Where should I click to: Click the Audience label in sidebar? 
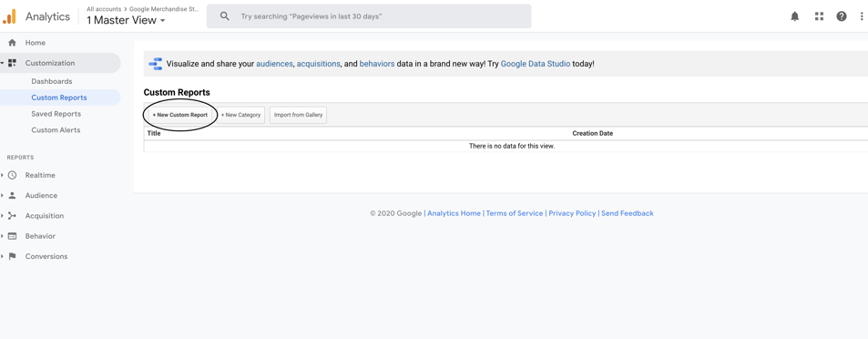41,196
